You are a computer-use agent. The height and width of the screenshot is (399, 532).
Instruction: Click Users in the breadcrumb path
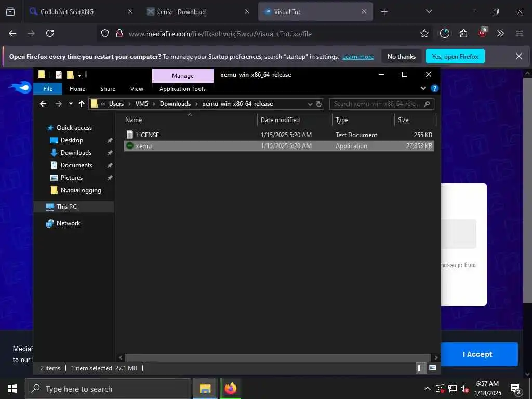click(116, 104)
